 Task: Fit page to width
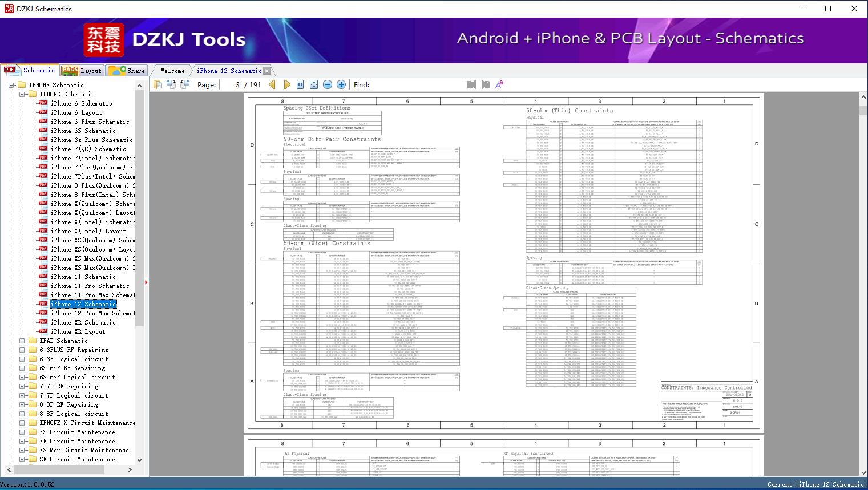pyautogui.click(x=300, y=84)
